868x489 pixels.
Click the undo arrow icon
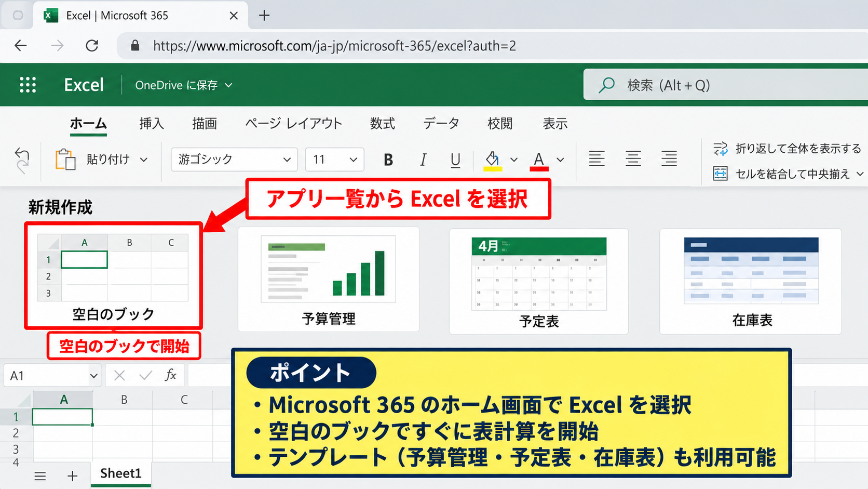coord(22,154)
